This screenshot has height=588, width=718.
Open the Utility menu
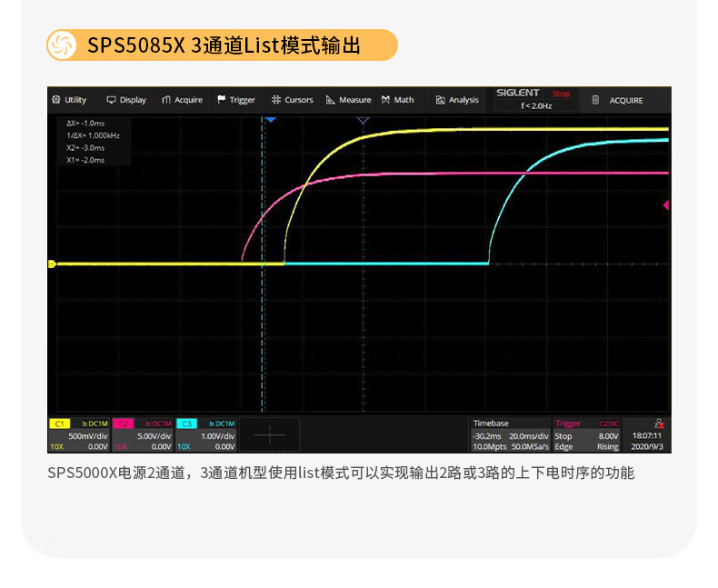tap(70, 100)
